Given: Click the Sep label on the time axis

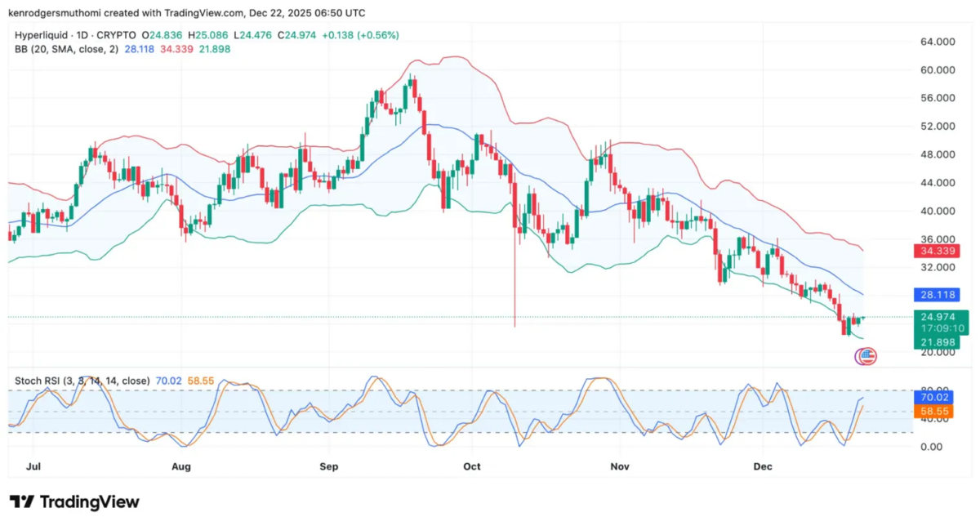Looking at the screenshot, I should coord(328,466).
